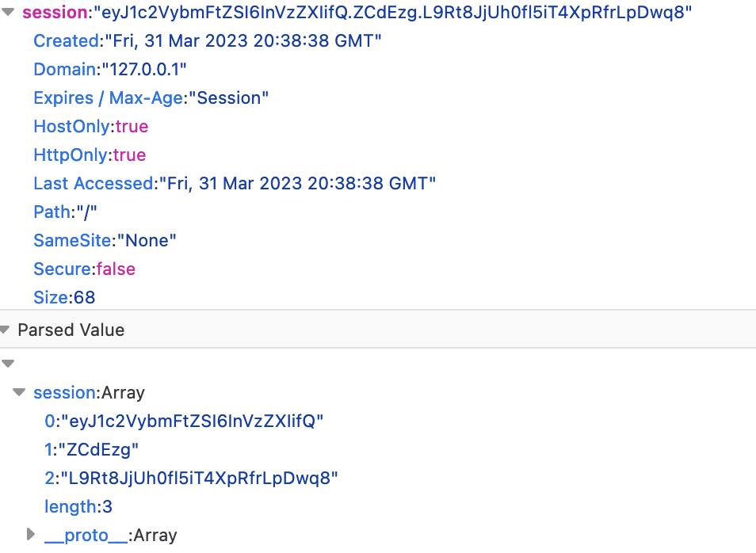This screenshot has width=756, height=553.
Task: Click the Last Accessed row
Action: 235,184
